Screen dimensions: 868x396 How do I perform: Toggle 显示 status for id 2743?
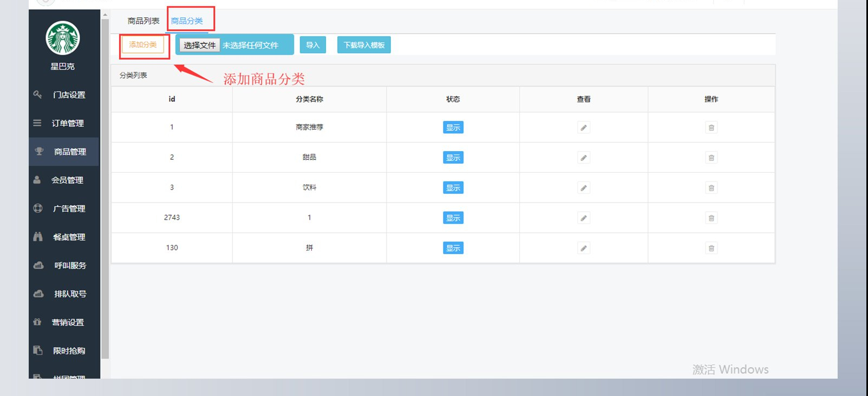[453, 218]
